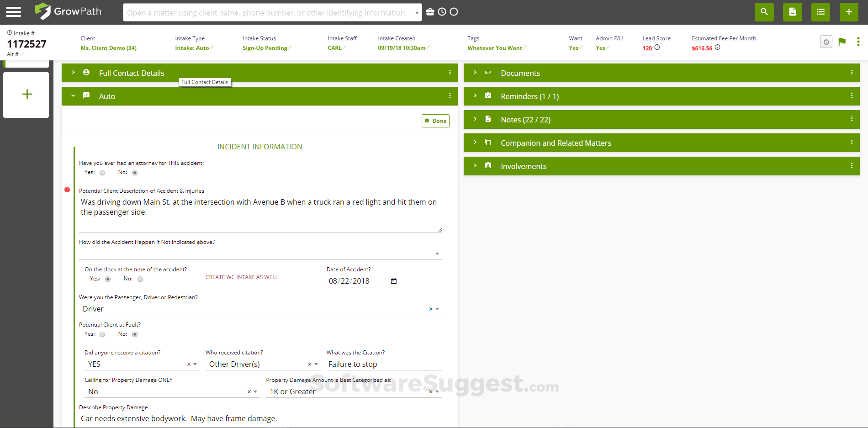Collapse the Auto section
The width and height of the screenshot is (868, 428).
point(73,96)
